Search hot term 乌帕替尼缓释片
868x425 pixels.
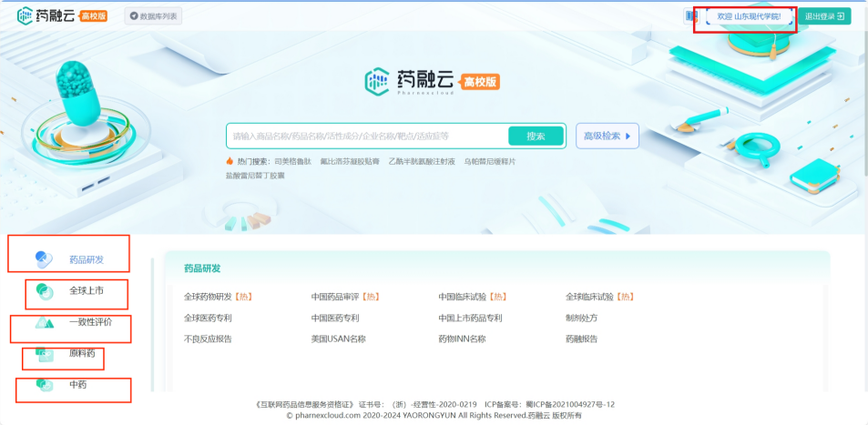click(490, 162)
